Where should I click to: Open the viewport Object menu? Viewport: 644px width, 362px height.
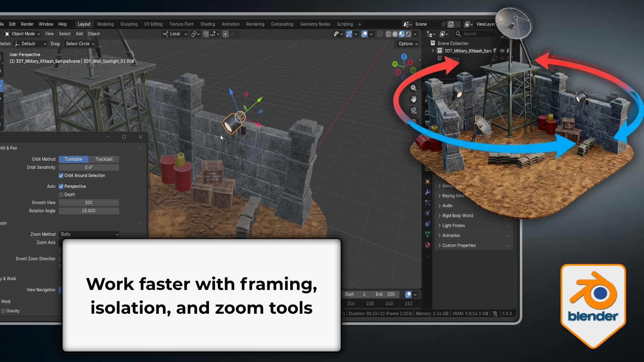pyautogui.click(x=94, y=34)
